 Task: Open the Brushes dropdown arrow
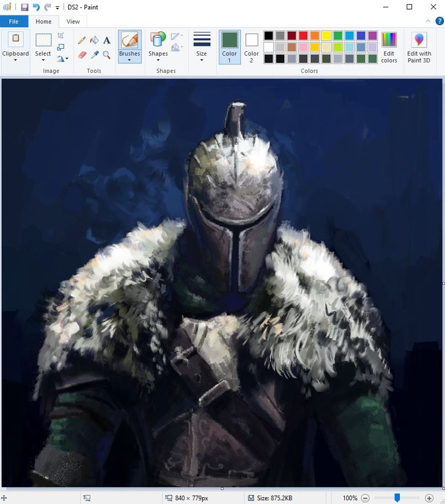point(130,60)
